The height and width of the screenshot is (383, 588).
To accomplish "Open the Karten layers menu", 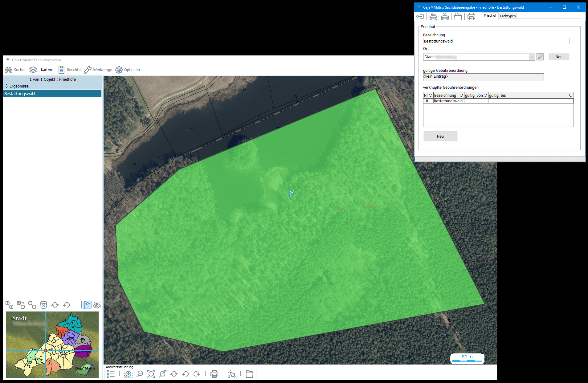I will (41, 70).
